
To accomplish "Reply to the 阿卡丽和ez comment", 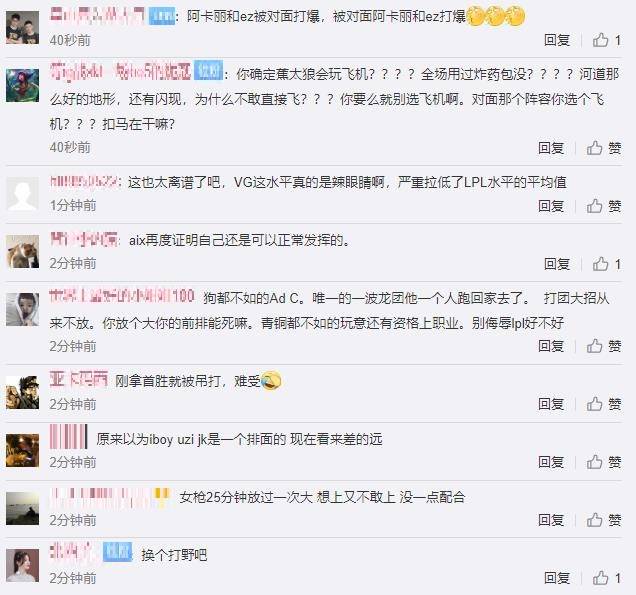I will tap(557, 40).
